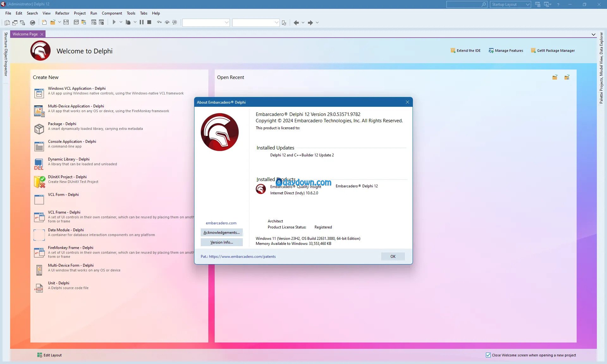
Task: Click the open-project folder icon in Open Recent
Action: point(555,77)
